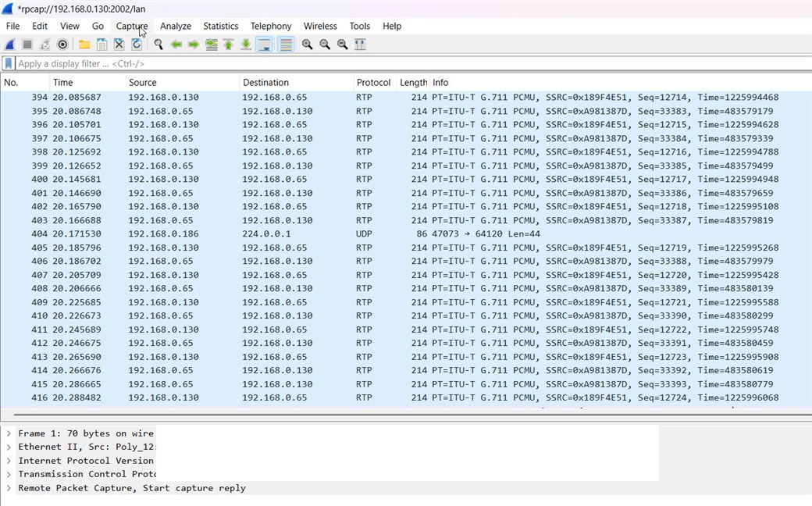Sort packets by the No. column
Viewport: 812px width, 506px height.
coord(25,82)
